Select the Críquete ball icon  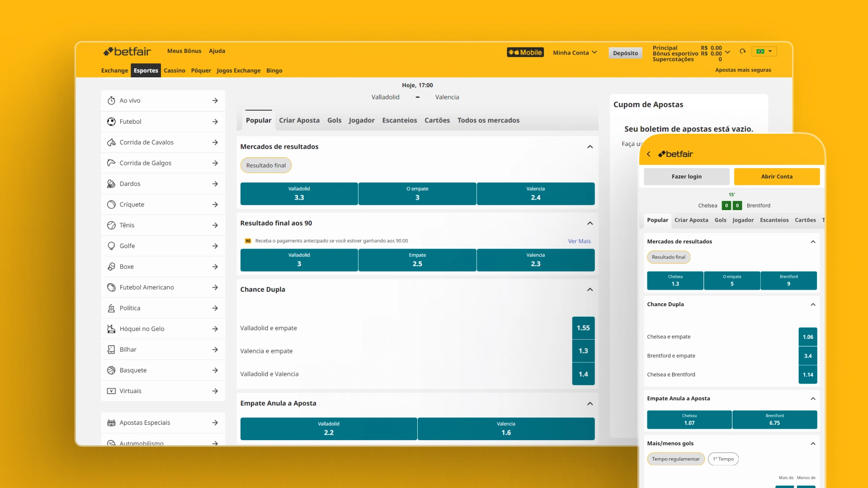coord(111,205)
